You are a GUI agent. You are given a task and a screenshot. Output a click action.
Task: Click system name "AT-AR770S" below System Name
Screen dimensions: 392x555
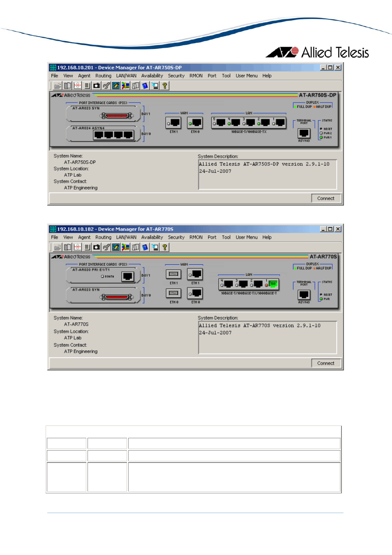click(76, 324)
